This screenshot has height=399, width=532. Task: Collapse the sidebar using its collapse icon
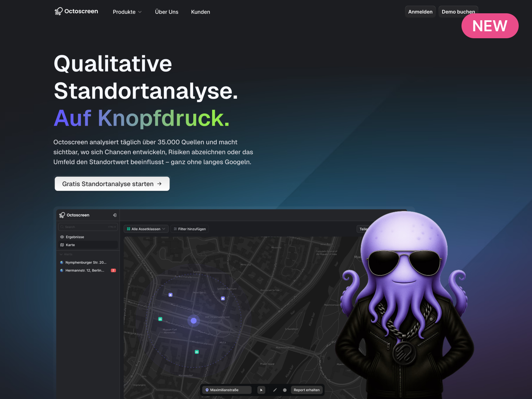pyautogui.click(x=115, y=215)
